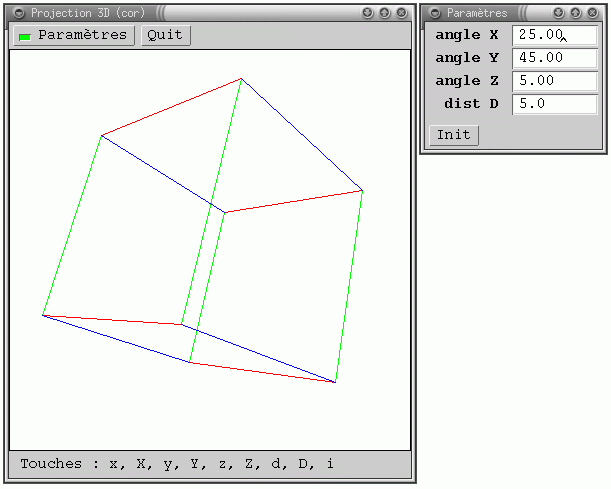
Task: Click the Init button
Action: click(454, 135)
